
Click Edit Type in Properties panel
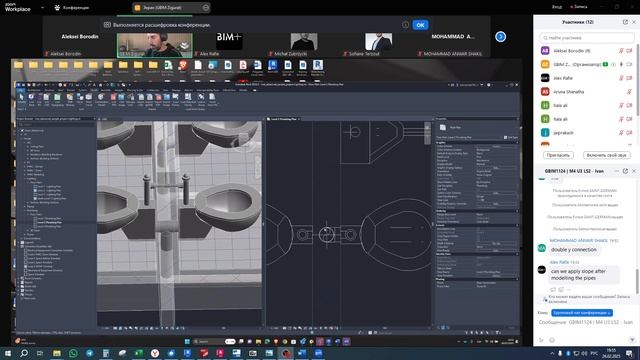511,138
